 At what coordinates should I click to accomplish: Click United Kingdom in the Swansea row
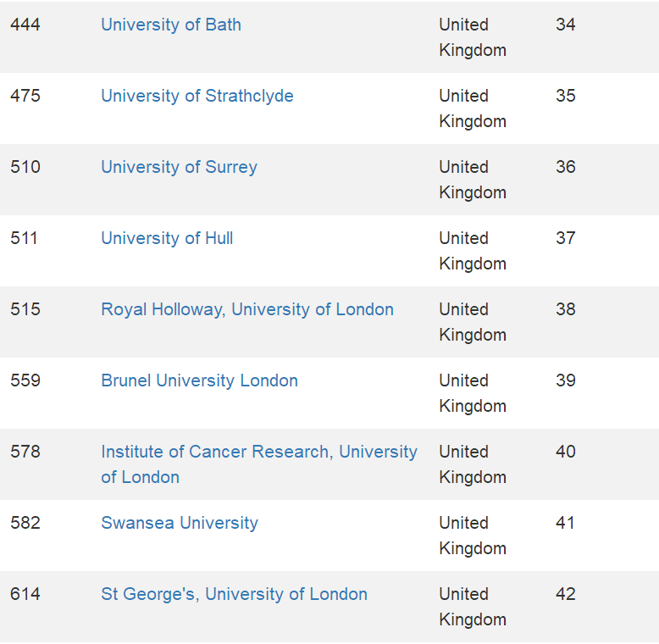pos(472,536)
